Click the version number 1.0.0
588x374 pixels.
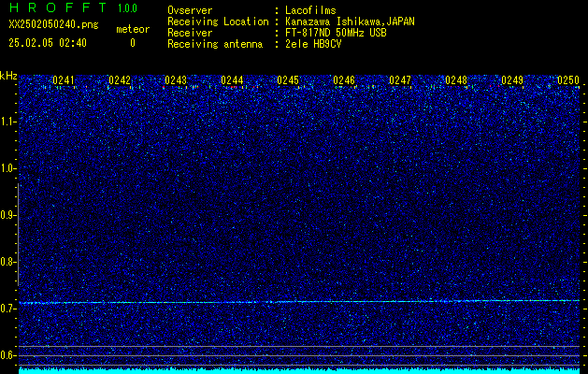pos(127,8)
